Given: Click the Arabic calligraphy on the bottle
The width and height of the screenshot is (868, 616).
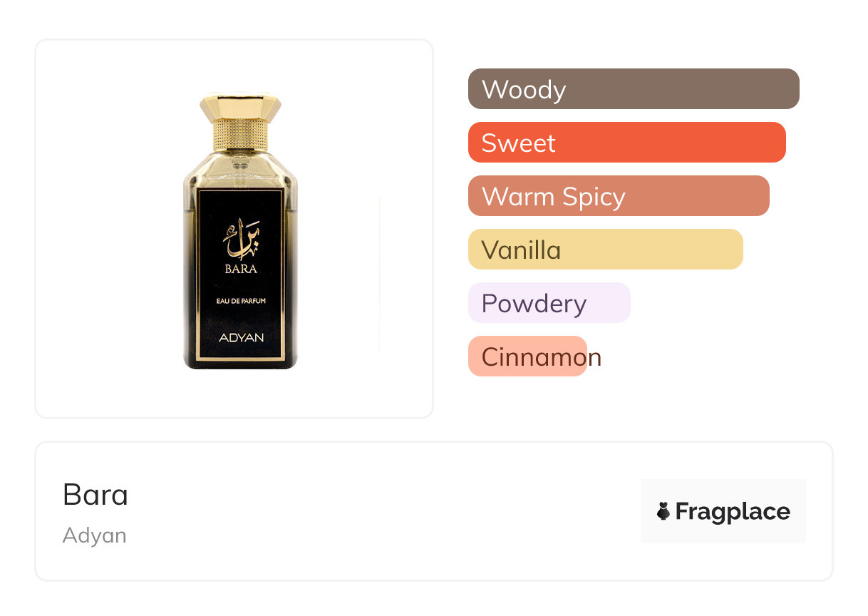Looking at the screenshot, I should (x=240, y=239).
